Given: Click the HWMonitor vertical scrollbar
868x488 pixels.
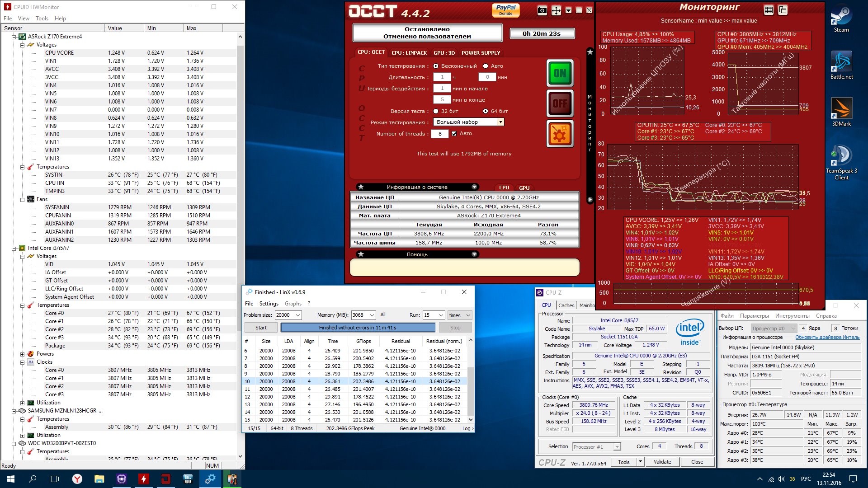Looking at the screenshot, I should (240, 181).
